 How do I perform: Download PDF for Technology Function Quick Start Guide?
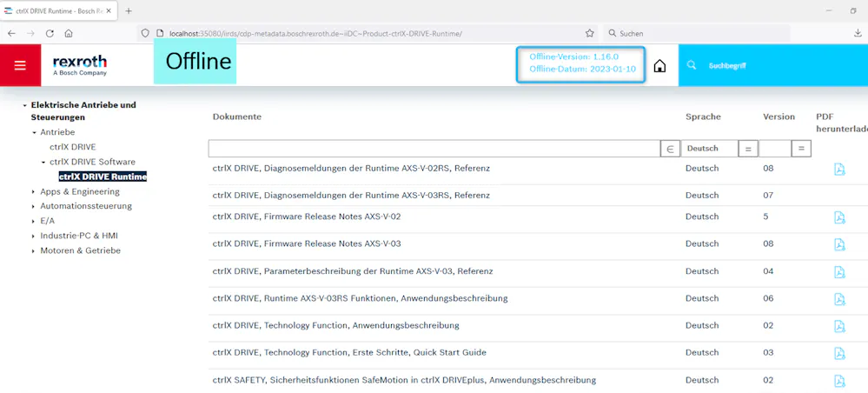click(839, 353)
